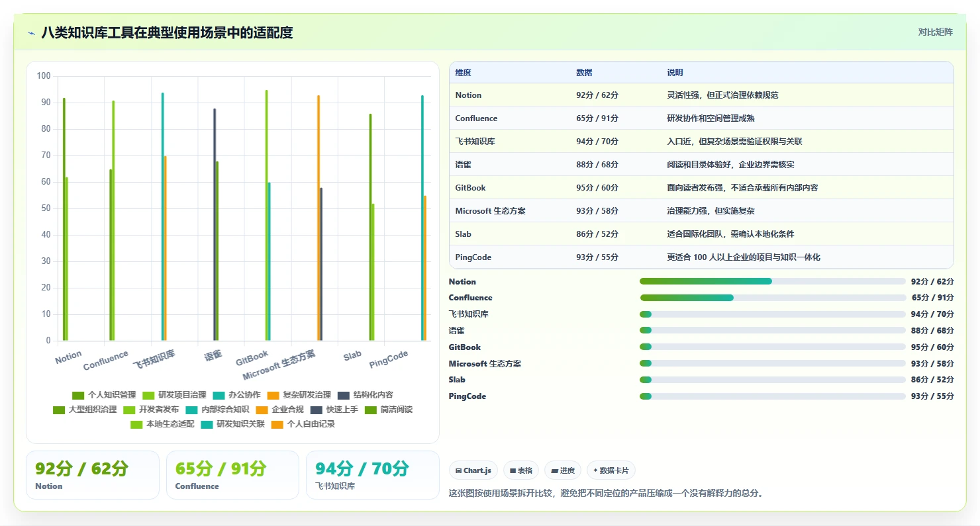Click the page title 八类知识库工具在典型使用场景中的适配度
Screen dimensions: 980x526
coord(167,32)
